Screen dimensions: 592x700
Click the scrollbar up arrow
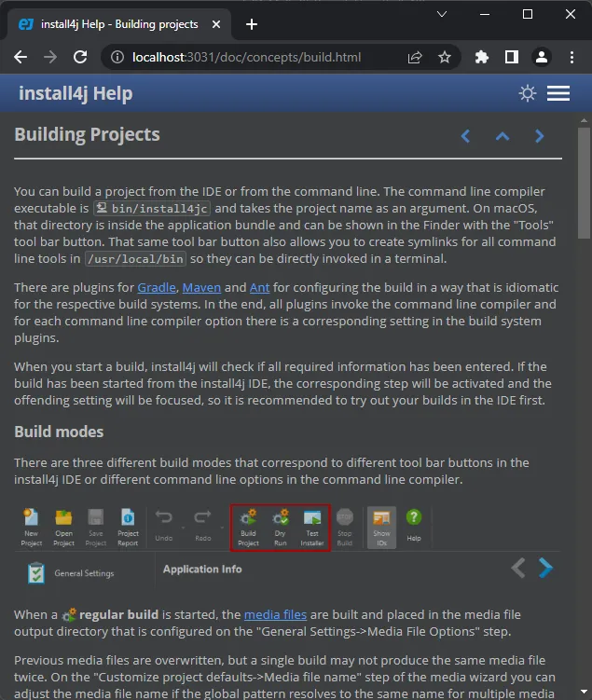point(584,120)
